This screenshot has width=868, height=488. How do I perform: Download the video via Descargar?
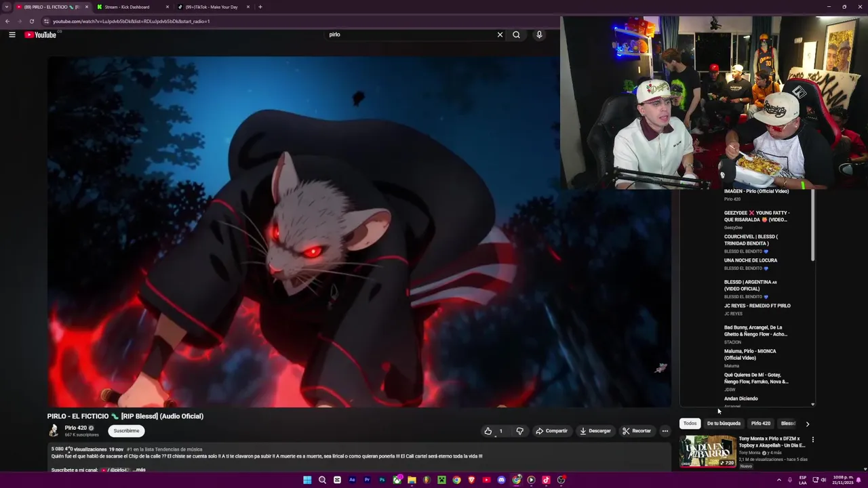(595, 431)
